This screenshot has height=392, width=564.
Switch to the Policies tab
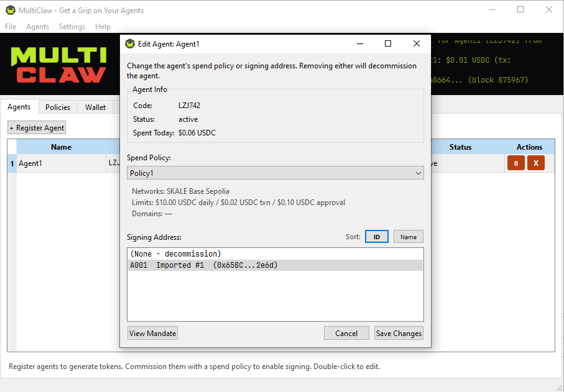tap(57, 107)
